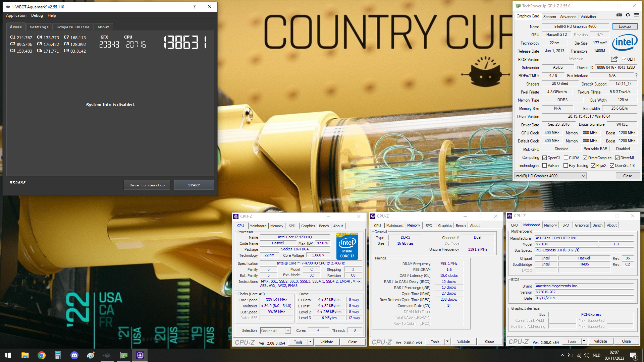644x362 pixels.
Task: Toggle the OpenGL 4.6 checkbox
Action: point(612,166)
